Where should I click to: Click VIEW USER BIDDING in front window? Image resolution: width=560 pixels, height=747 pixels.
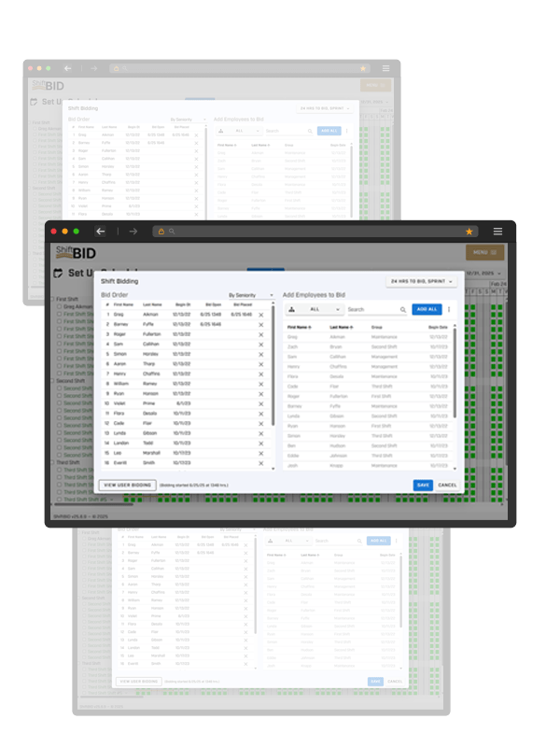[x=127, y=485]
